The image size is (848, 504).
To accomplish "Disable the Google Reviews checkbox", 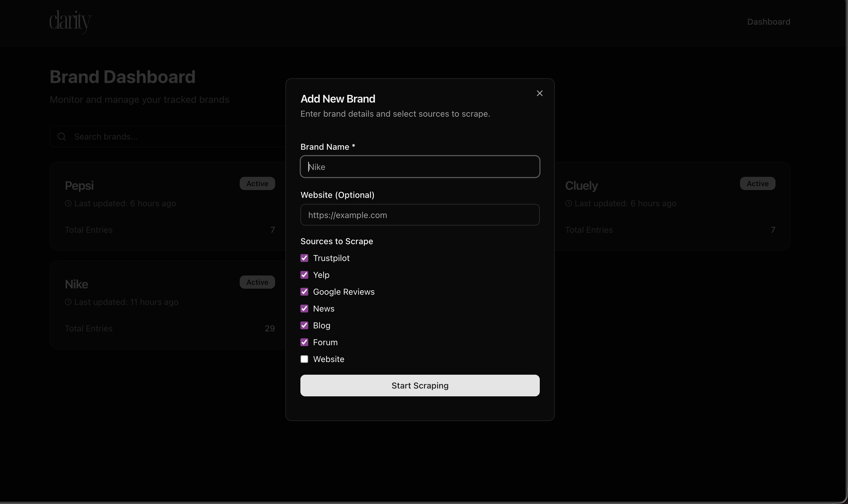I will [304, 292].
